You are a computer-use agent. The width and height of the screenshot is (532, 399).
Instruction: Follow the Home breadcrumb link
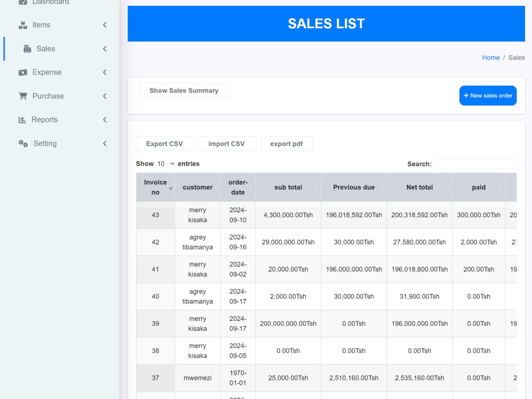[491, 57]
